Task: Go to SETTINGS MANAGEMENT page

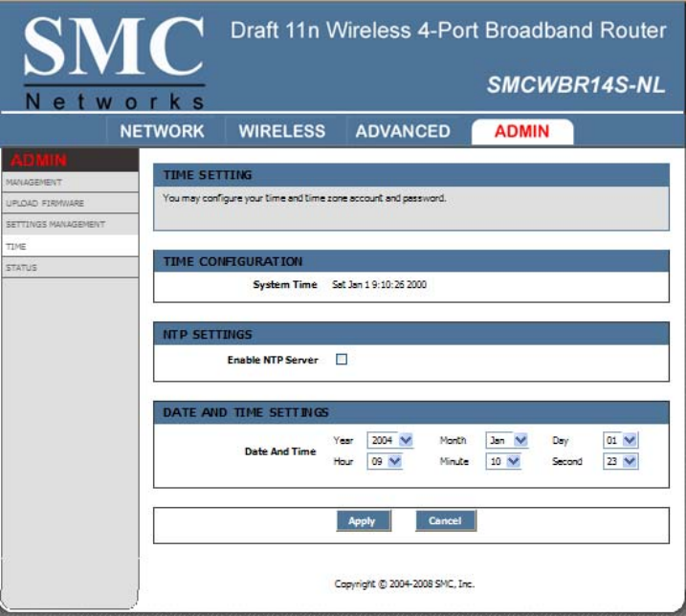Action: 70,224
